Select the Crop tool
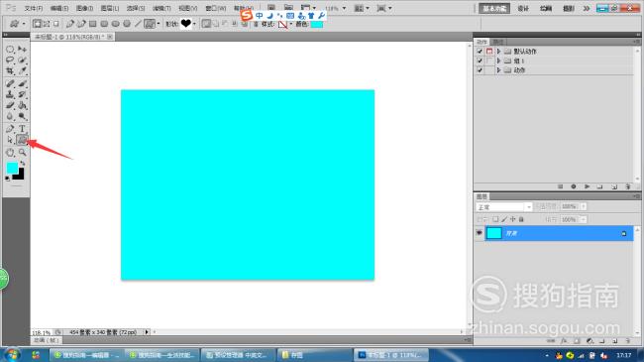This screenshot has height=362, width=644. 10,70
